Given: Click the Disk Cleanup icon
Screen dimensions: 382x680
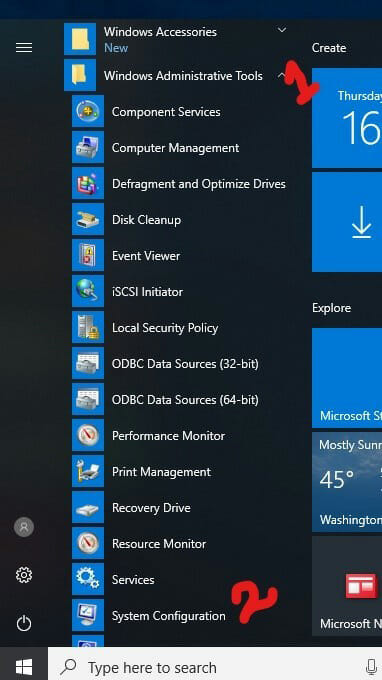Looking at the screenshot, I should click(88, 219).
